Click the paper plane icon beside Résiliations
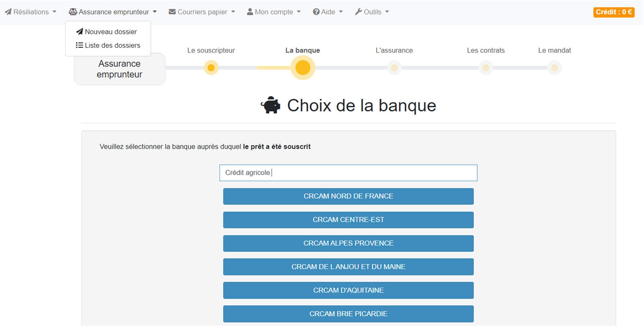This screenshot has height=326, width=644. 8,12
